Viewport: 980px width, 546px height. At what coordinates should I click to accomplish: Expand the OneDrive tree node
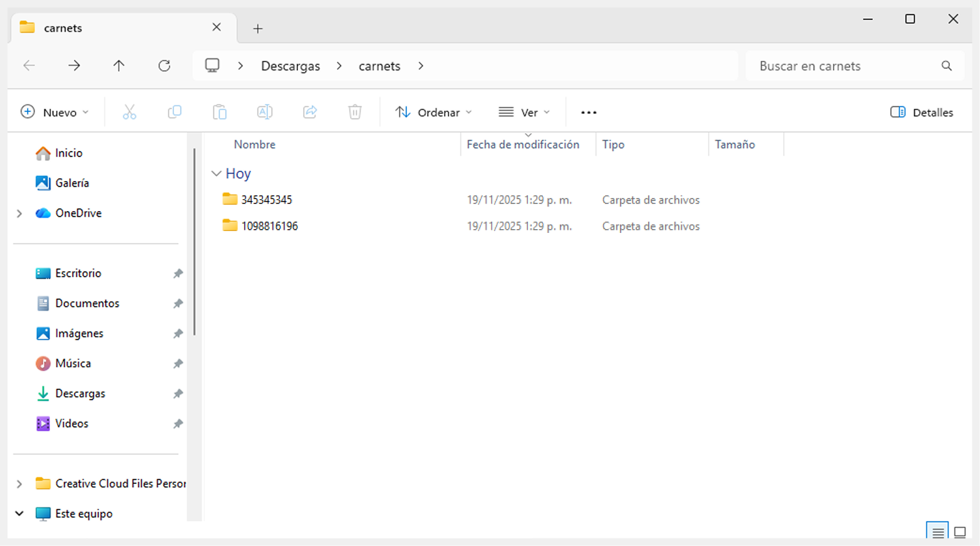point(19,214)
